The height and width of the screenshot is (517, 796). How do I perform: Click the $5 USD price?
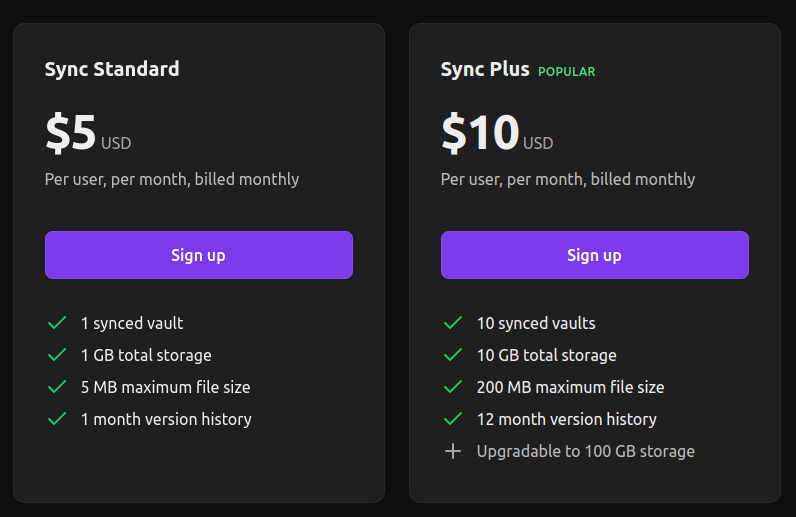(x=88, y=133)
